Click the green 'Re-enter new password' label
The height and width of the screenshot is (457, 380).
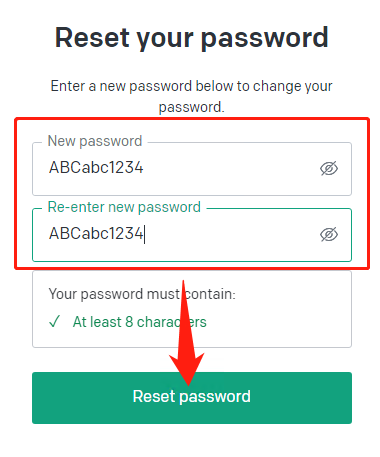point(124,207)
